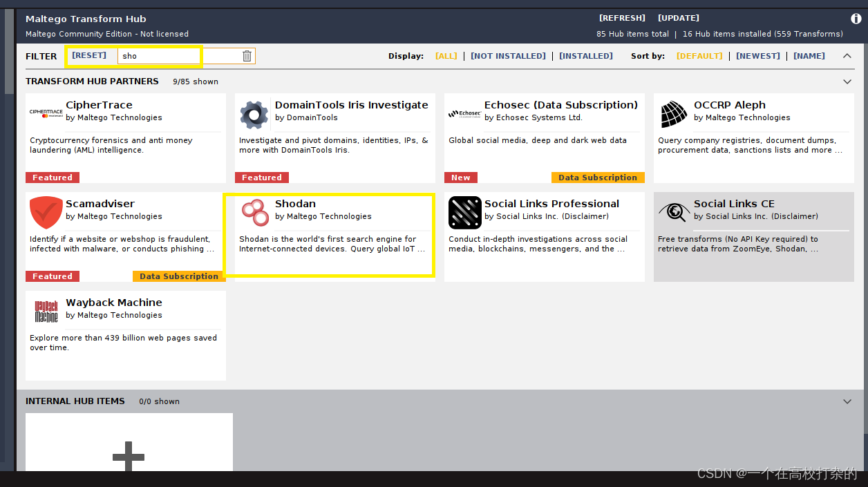Sort hub items by NEWEST
This screenshot has height=487, width=868.
coord(758,56)
